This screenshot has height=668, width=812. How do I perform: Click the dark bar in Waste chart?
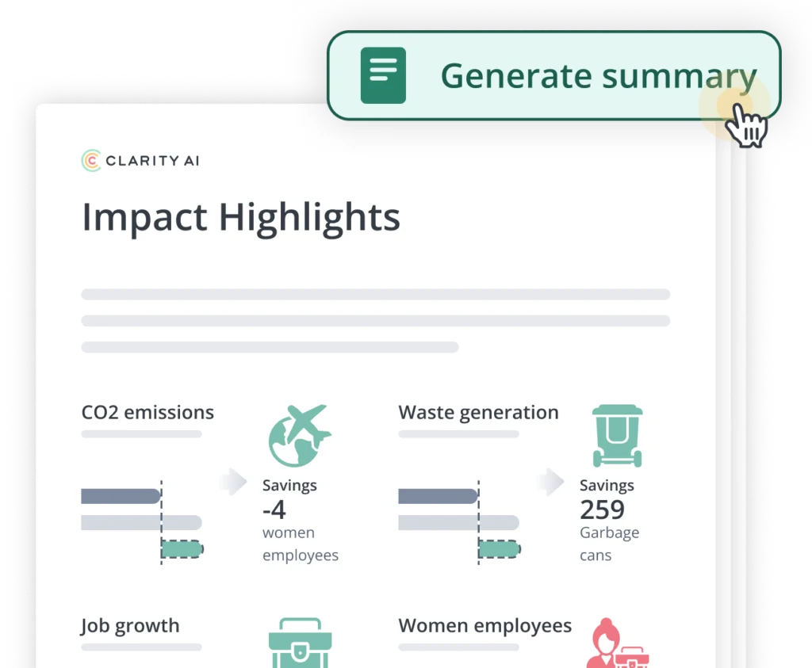pyautogui.click(x=438, y=496)
